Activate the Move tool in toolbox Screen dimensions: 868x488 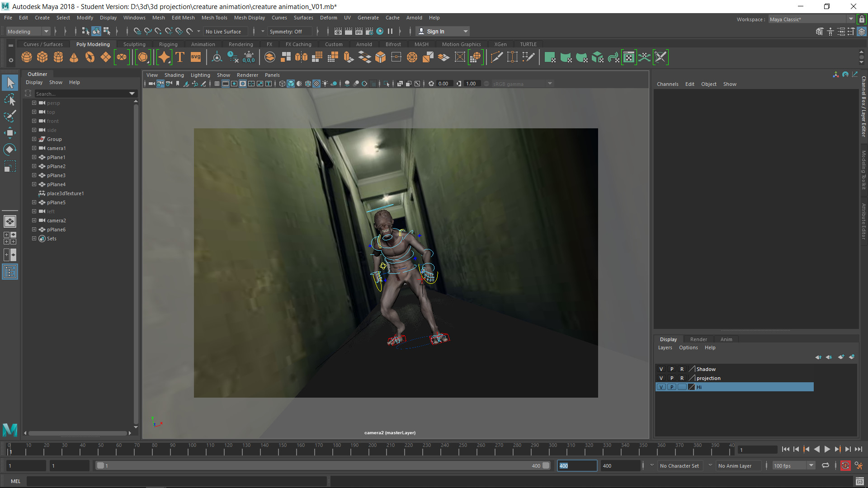click(9, 132)
